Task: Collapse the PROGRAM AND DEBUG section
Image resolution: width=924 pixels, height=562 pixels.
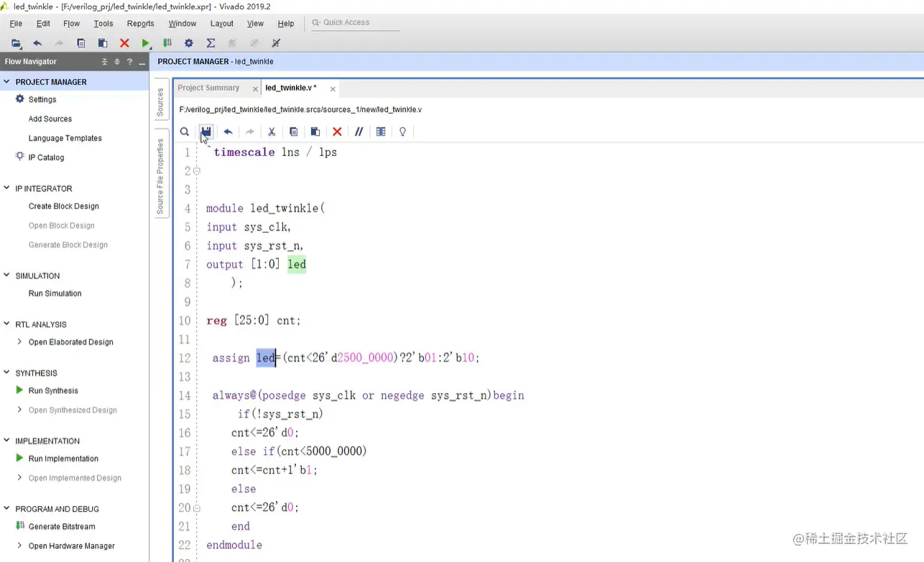Action: [6, 508]
